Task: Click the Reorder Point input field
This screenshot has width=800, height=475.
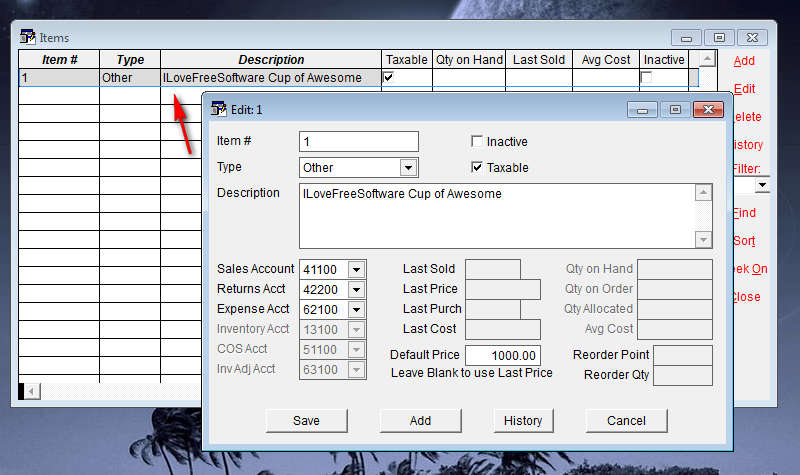Action: (x=683, y=355)
